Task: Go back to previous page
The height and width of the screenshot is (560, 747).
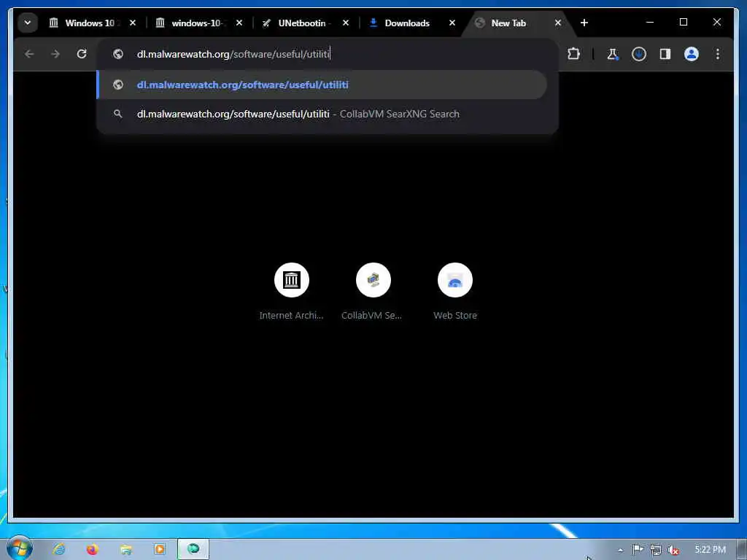Action: [x=29, y=54]
